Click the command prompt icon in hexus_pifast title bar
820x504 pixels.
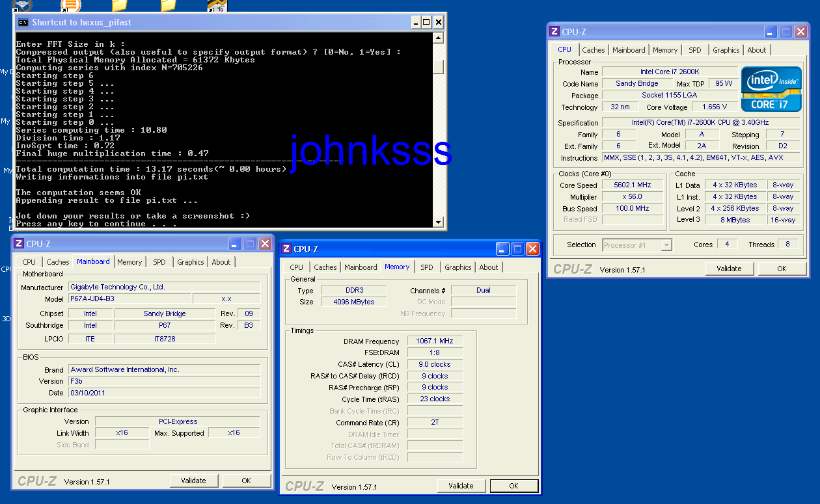point(23,22)
